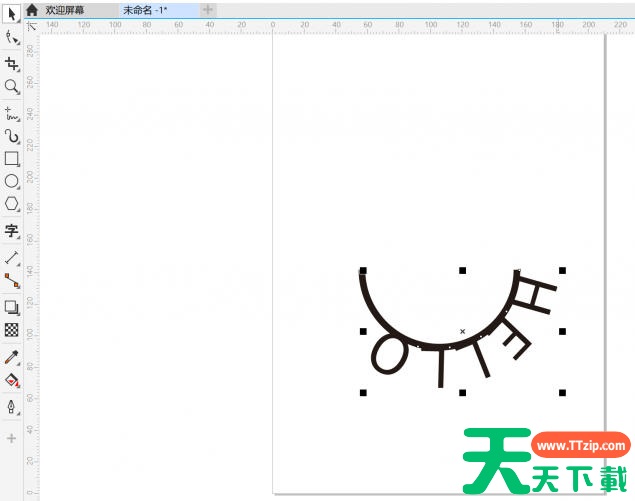Screen dimensions: 635x501
Task: Switch to the 欢迎屏幕 tab
Action: (65, 9)
